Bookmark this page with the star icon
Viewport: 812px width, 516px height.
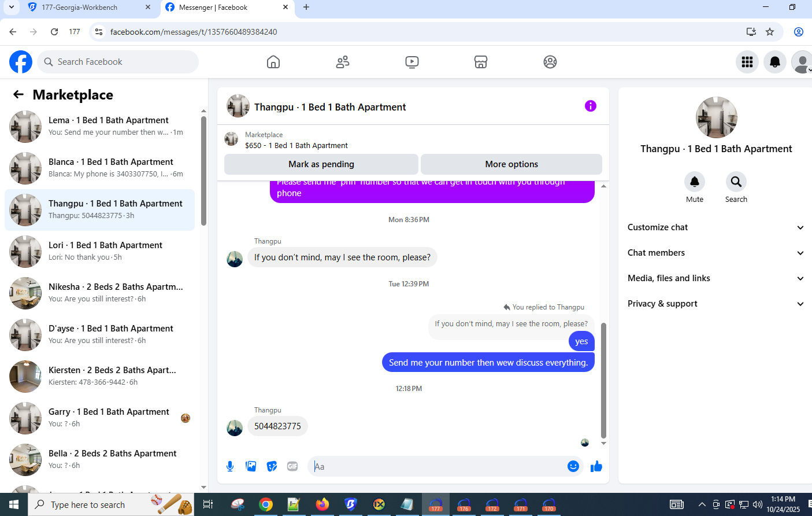point(770,32)
